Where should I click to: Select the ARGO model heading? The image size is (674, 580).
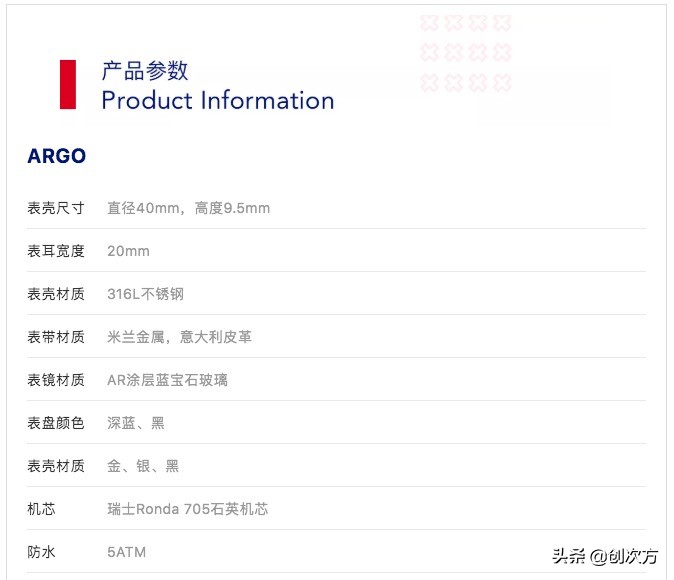pos(57,156)
